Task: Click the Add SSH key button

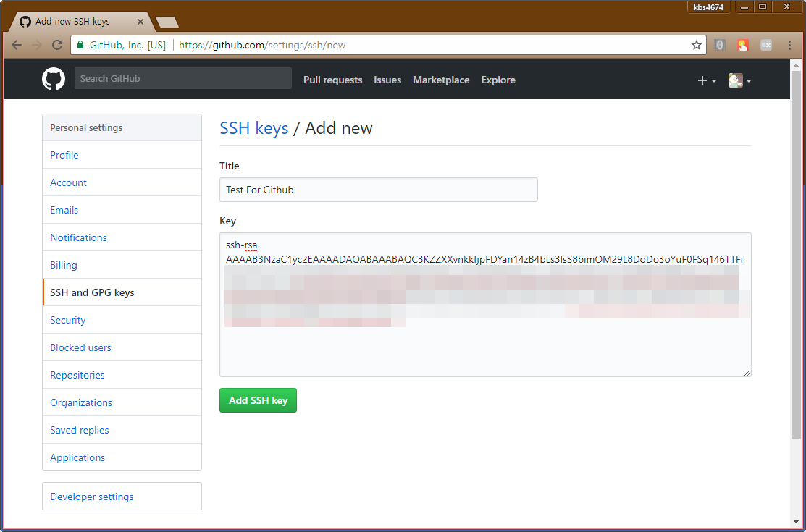Action: pos(258,400)
